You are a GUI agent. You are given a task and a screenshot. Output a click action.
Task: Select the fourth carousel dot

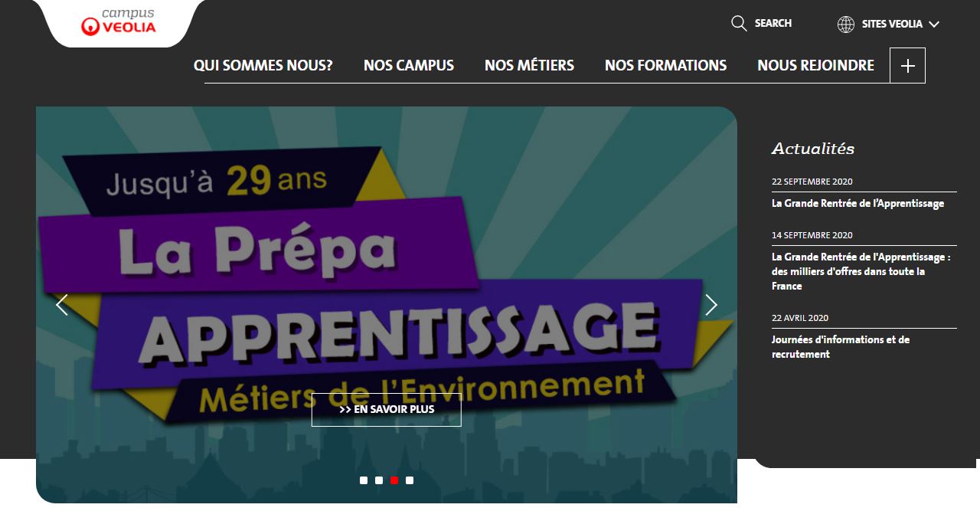coord(410,480)
